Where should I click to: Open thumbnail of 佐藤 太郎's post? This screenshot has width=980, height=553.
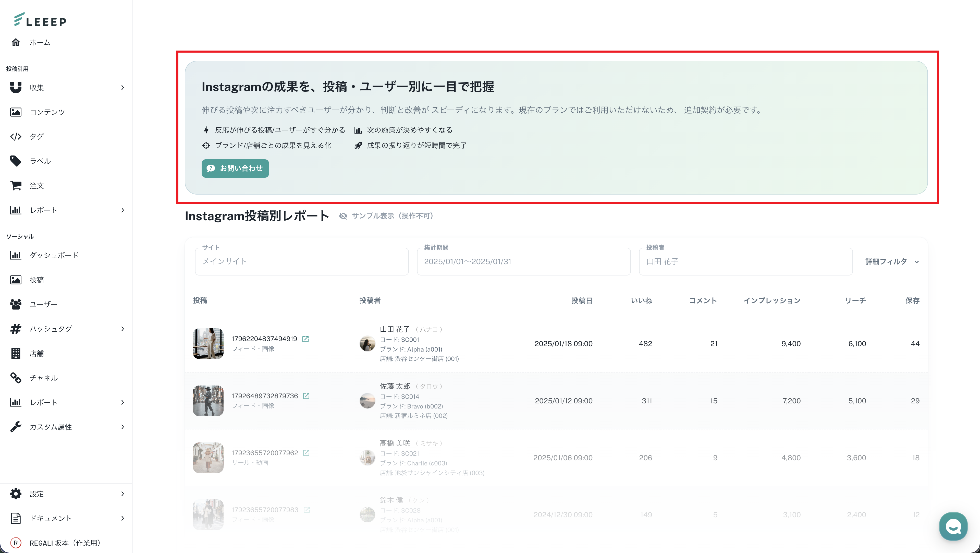[x=208, y=401]
